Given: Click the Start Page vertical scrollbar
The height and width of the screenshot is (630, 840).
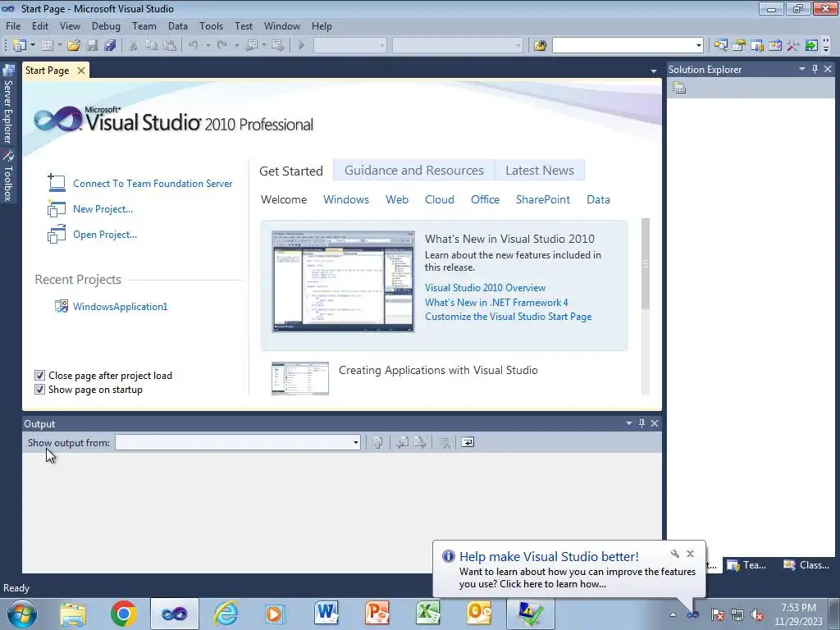Looking at the screenshot, I should click(646, 307).
